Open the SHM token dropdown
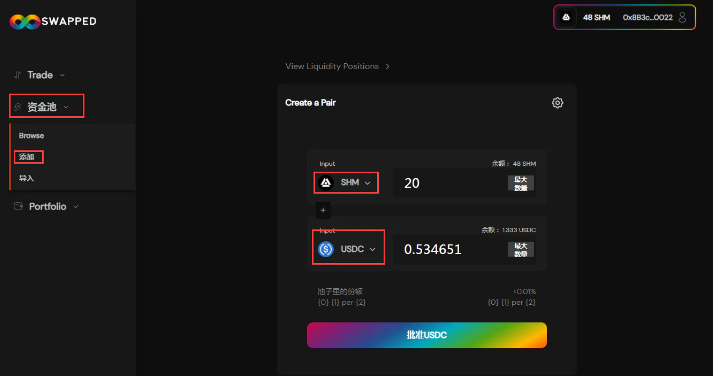Screen dimensions: 713x376 (346, 182)
